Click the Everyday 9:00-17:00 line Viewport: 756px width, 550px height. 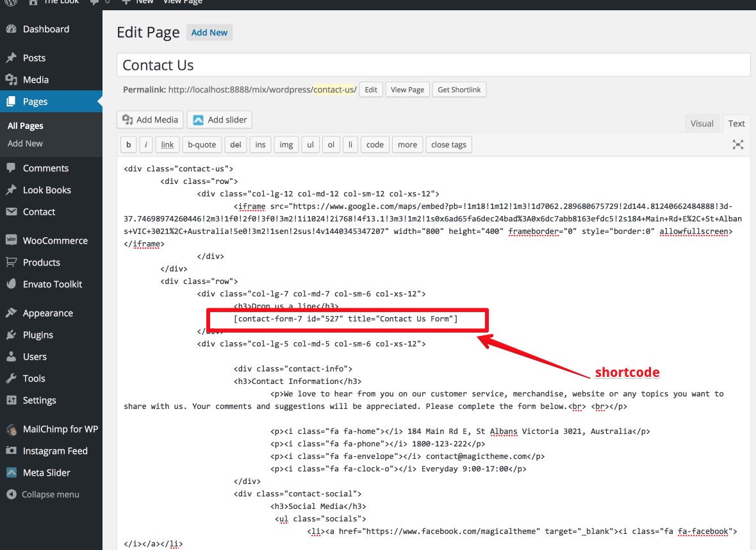click(399, 469)
